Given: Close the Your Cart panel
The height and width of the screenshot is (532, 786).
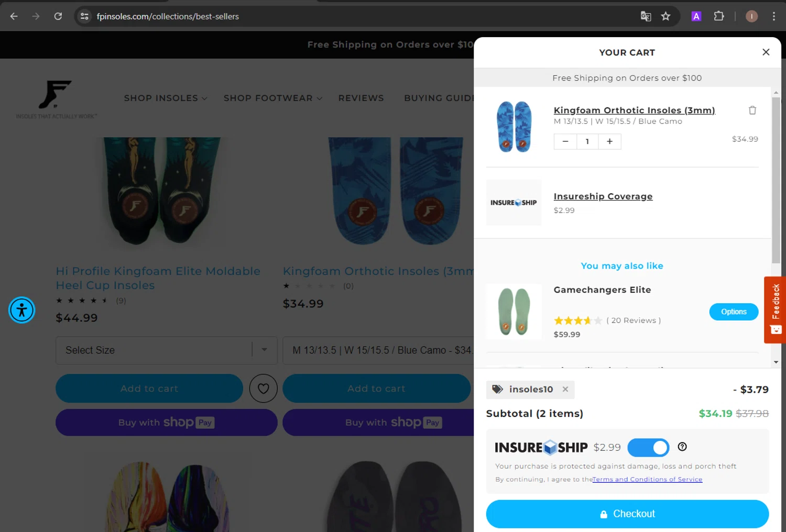Looking at the screenshot, I should (x=766, y=52).
